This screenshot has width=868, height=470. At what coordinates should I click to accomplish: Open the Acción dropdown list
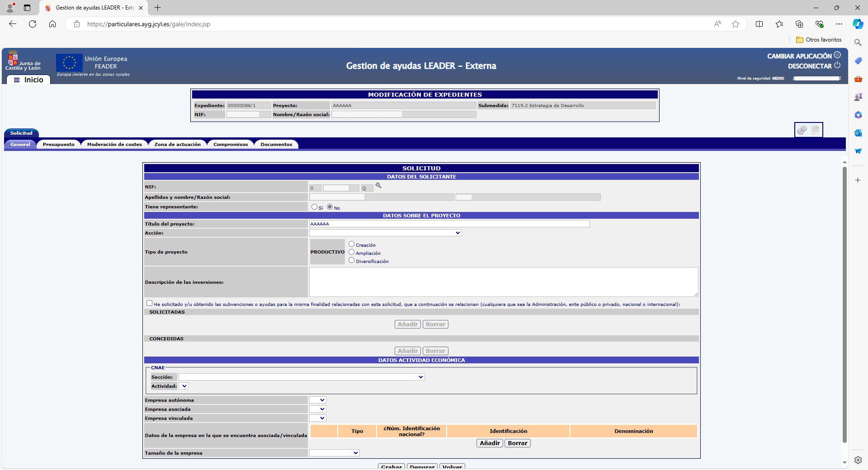click(385, 233)
